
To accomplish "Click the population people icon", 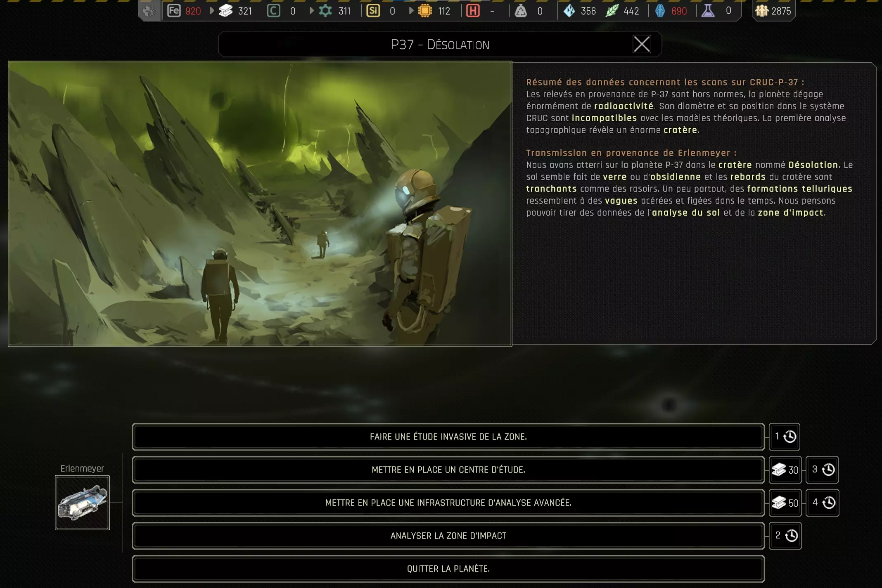I will click(761, 11).
